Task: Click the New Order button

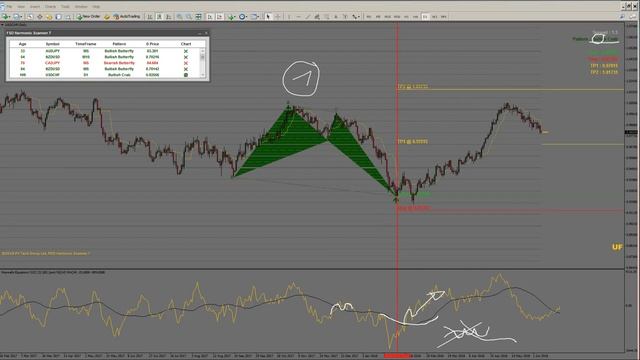Action: tap(88, 17)
